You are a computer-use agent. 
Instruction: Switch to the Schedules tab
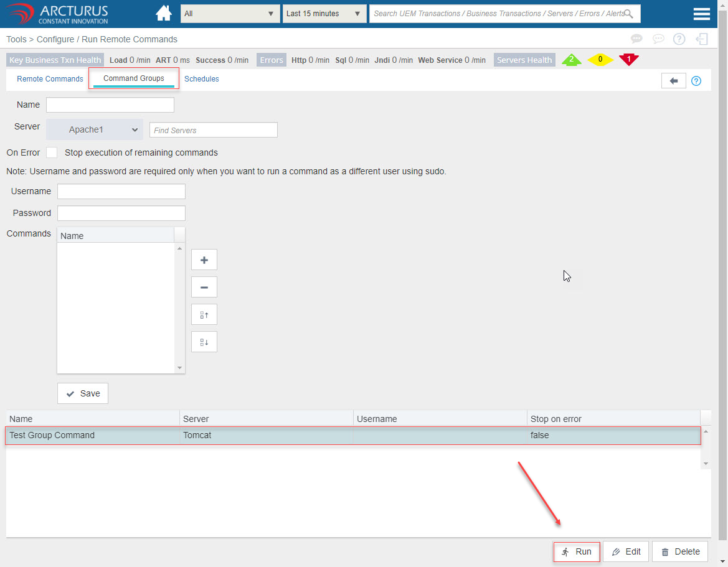(201, 79)
